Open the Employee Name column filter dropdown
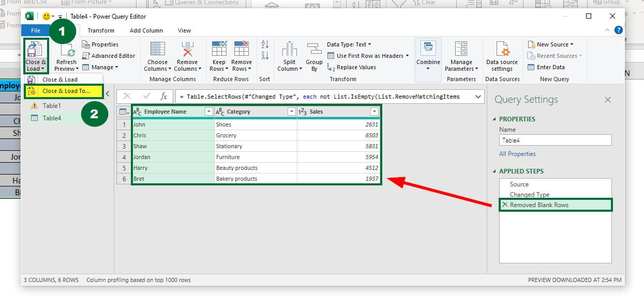Image resolution: width=644 pixels, height=299 pixels. pyautogui.click(x=209, y=112)
